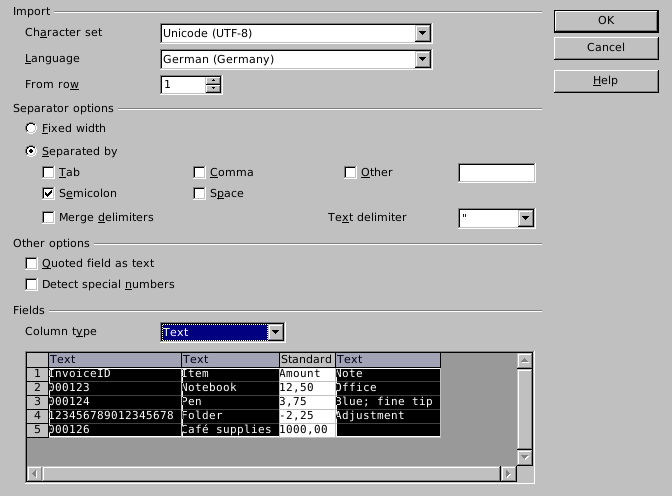The width and height of the screenshot is (672, 496).
Task: Click the 'Café supplies' cell
Action: tap(230, 430)
